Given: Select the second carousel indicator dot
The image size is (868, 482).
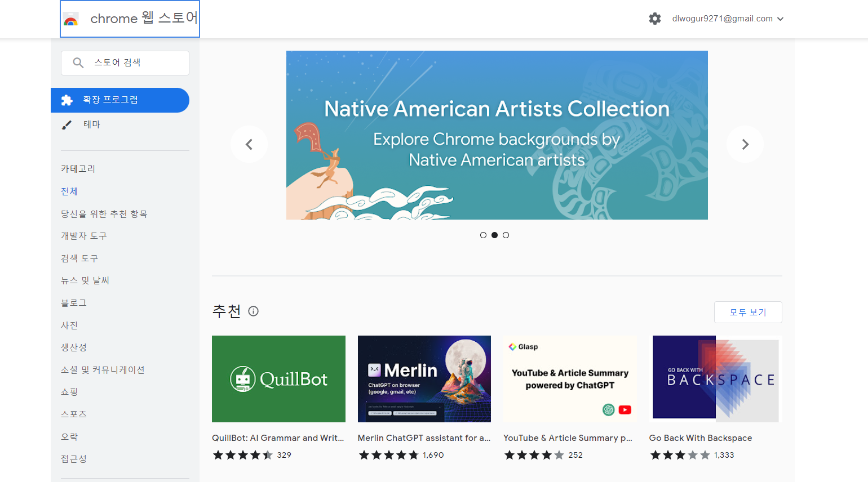Looking at the screenshot, I should (x=494, y=235).
